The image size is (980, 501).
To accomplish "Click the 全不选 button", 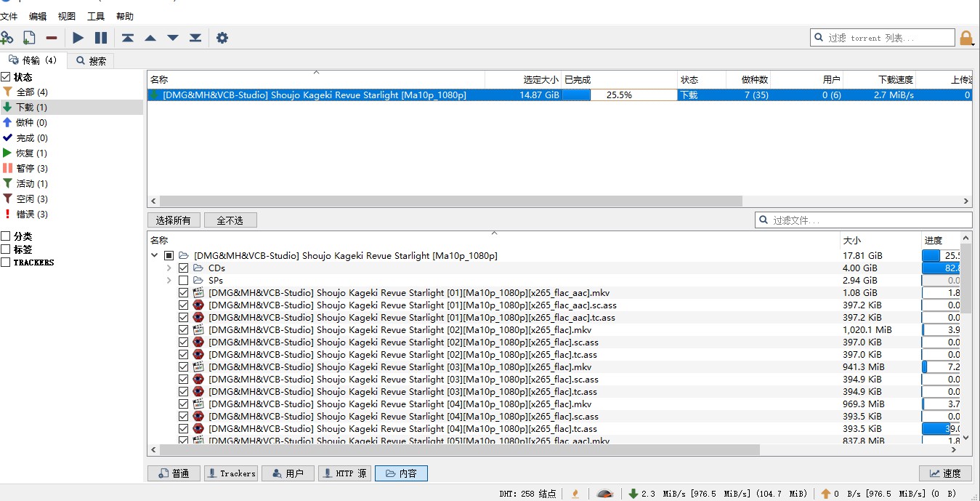I will coord(230,220).
